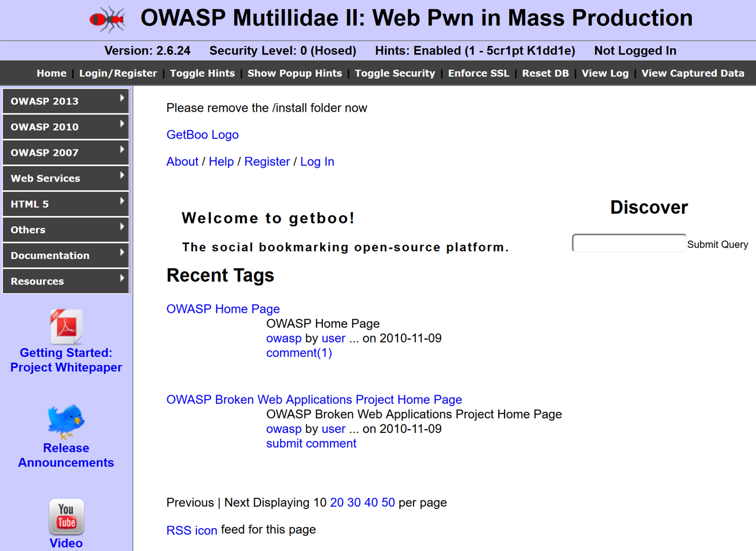Viewport: 756px width, 551px height.
Task: Click the blue Twitter bird icon
Action: pyautogui.click(x=66, y=421)
